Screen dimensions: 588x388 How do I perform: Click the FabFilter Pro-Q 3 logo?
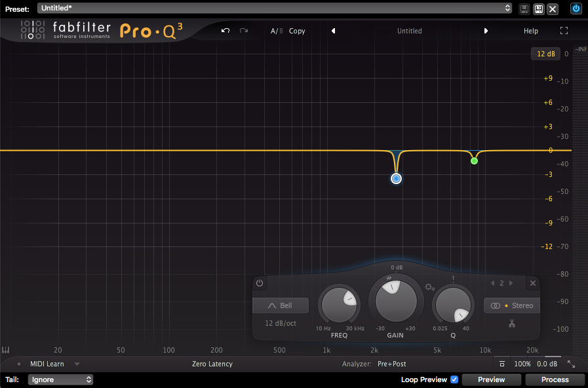coord(102,30)
